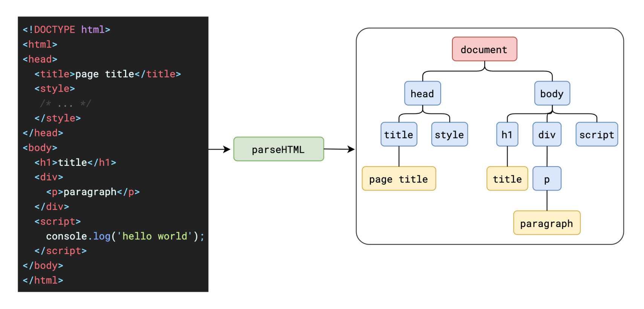Select the yellow 'page title' text node
The image size is (644, 309).
[399, 179]
